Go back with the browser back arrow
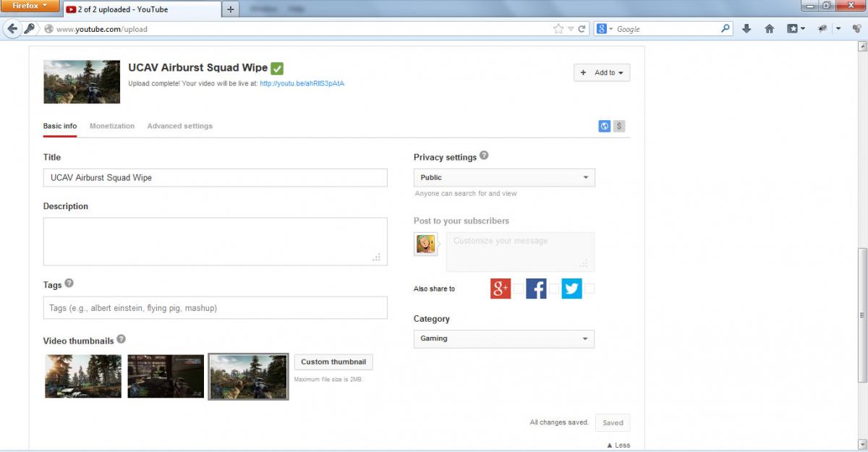The height and width of the screenshot is (452, 868). pos(12,29)
